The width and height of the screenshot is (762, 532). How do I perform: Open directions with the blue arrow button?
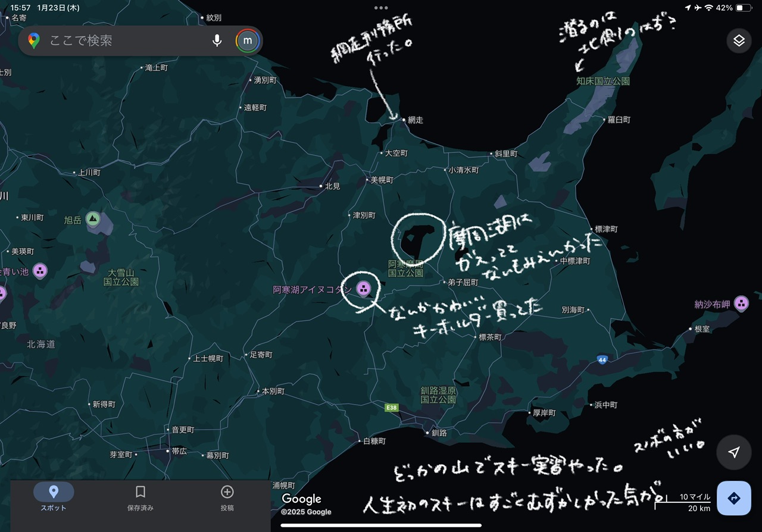(x=733, y=498)
